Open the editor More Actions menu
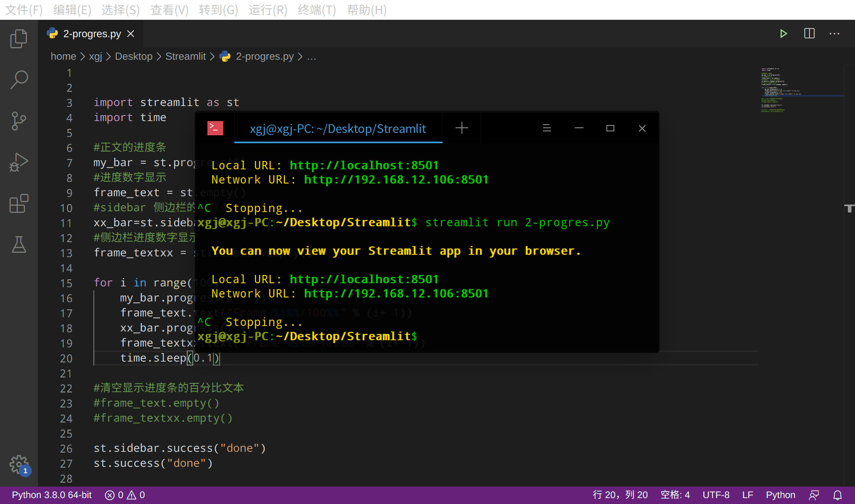Screen dimensions: 855x504 (834, 34)
